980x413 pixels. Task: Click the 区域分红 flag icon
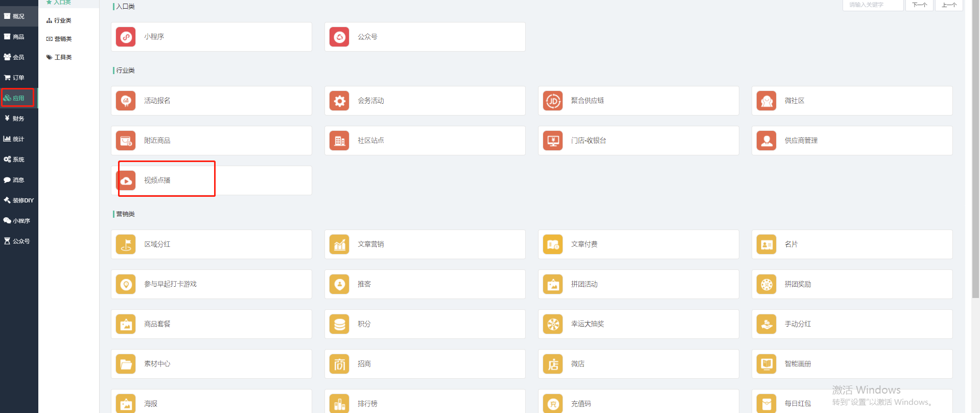pos(126,244)
